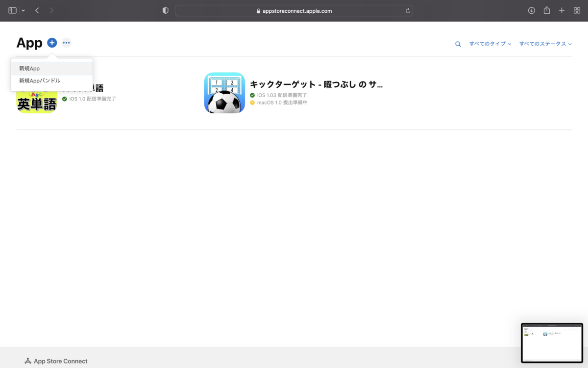Click the App page heading
588x368 pixels.
tap(29, 43)
